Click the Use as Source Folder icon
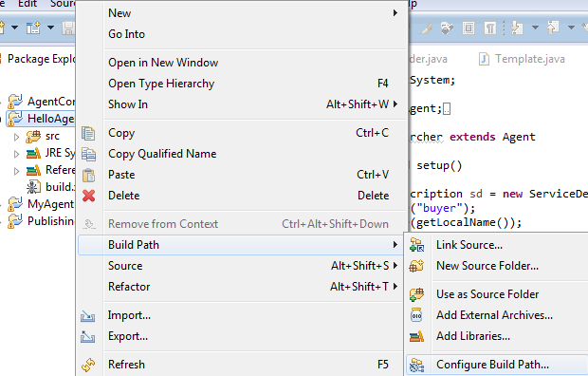Image resolution: width=588 pixels, height=376 pixels. tap(416, 294)
